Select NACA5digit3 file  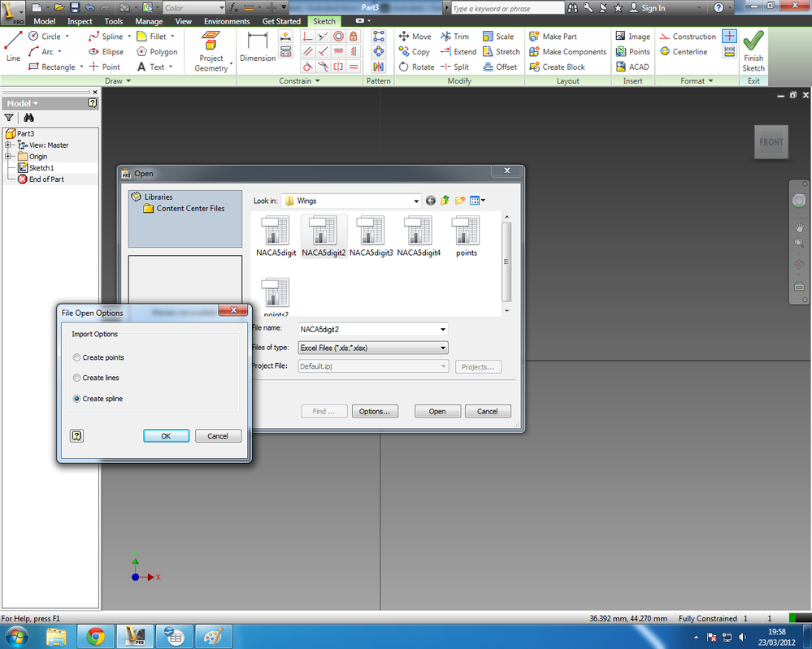coord(371,236)
